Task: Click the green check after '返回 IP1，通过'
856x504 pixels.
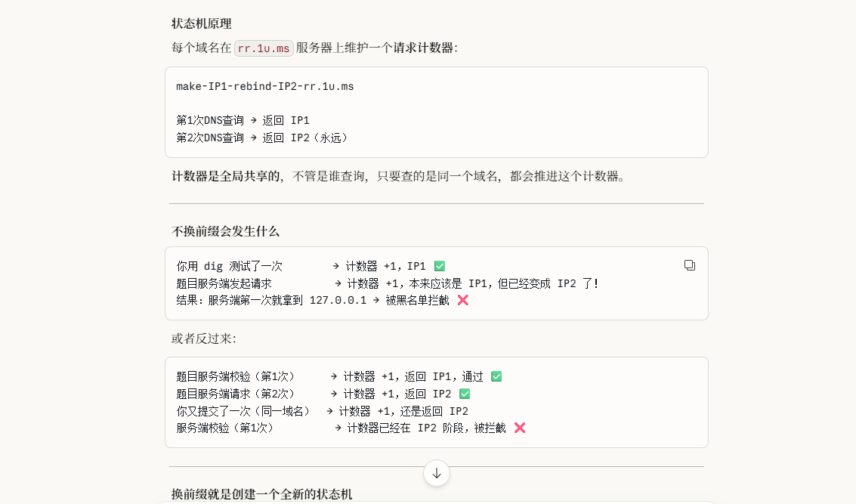Action: (496, 376)
